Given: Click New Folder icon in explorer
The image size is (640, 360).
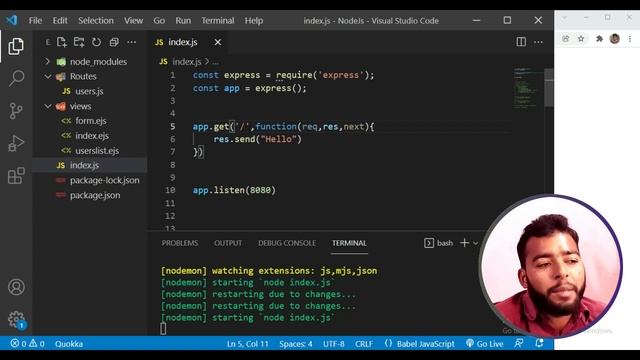Looking at the screenshot, I should coord(79,42).
